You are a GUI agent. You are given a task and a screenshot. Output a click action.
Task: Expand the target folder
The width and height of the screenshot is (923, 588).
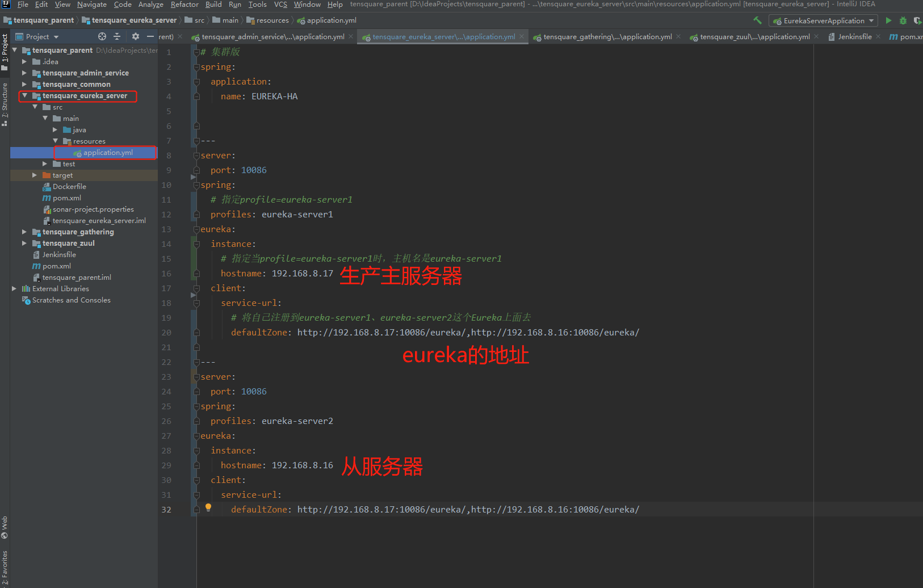(x=35, y=175)
